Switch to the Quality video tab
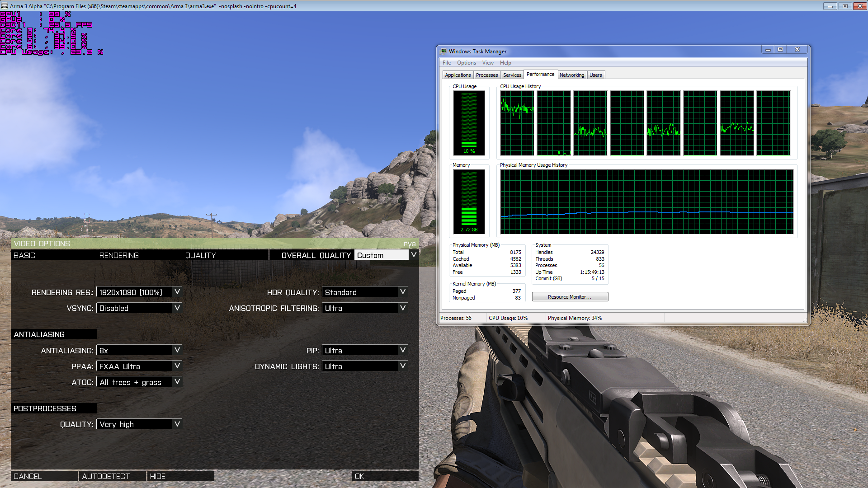868x488 pixels. coord(200,255)
